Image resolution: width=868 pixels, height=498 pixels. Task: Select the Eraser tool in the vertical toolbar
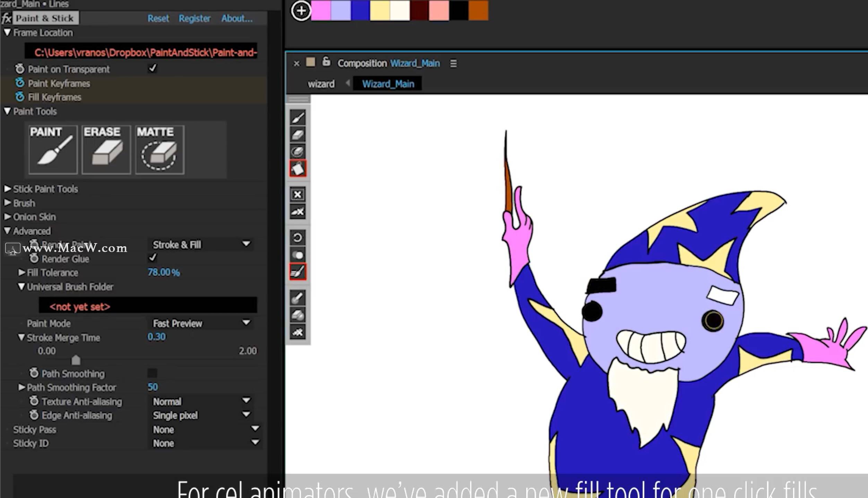pyautogui.click(x=298, y=135)
